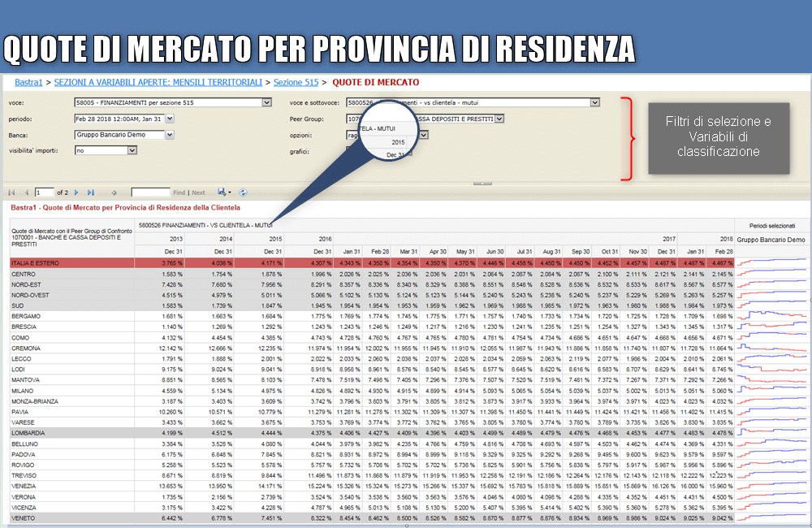Click ITALIA E ESTERO 2013 value 3.765 %
Screen dimensions: 812x528
pos(172,263)
